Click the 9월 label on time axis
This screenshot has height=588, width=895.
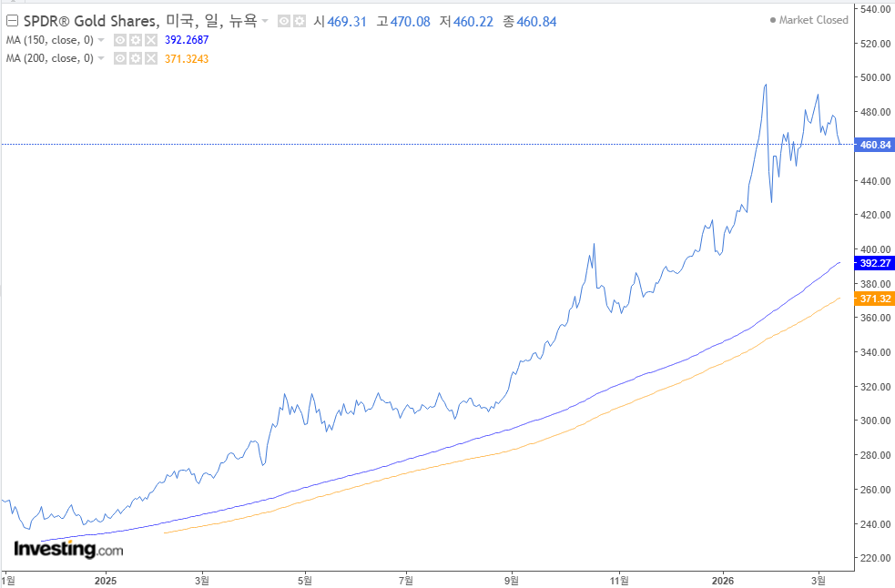pyautogui.click(x=512, y=581)
